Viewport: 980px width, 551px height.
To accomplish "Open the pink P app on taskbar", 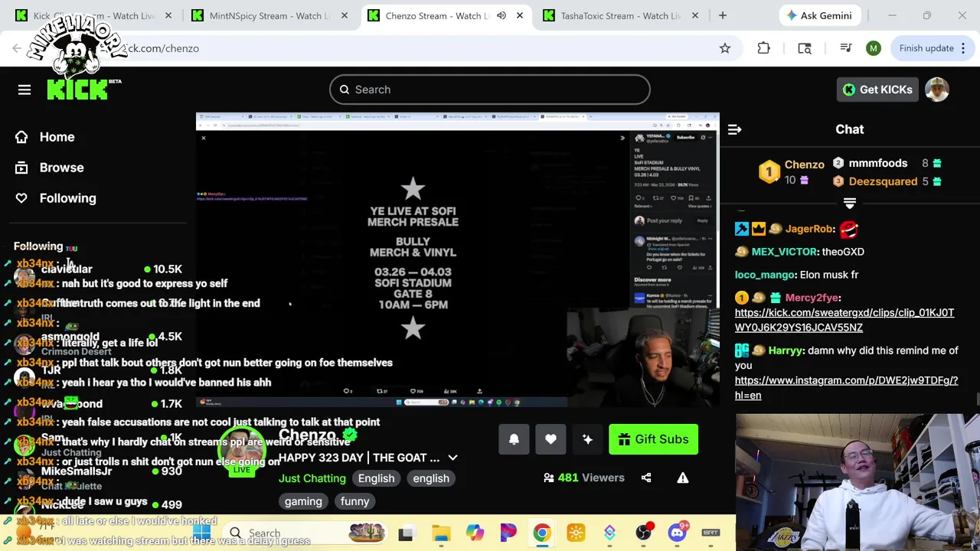I will coord(508,533).
